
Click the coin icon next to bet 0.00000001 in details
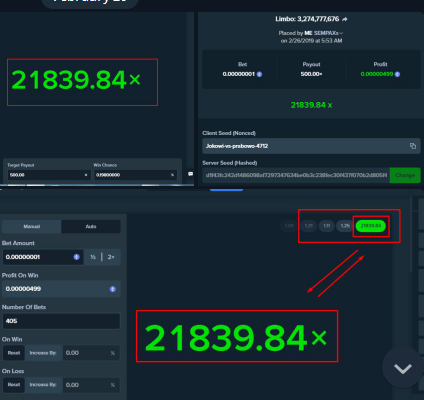[x=259, y=74]
